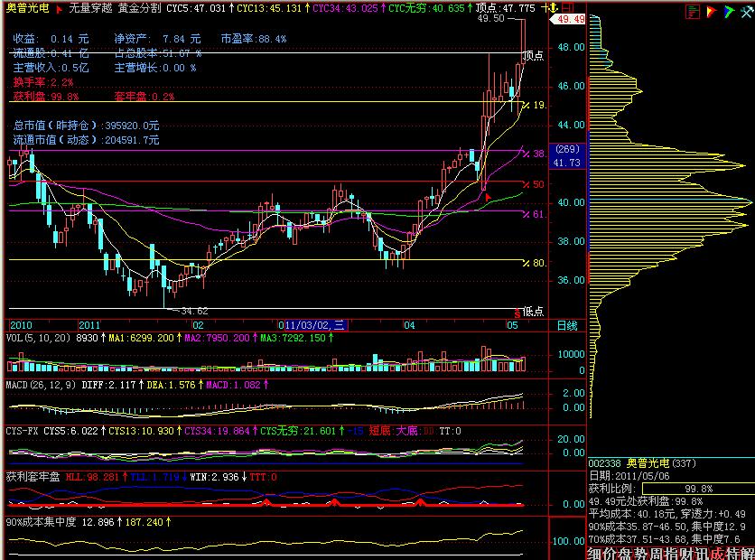
Task: Select the red 成 tab at the bottom right
Action: [718, 554]
